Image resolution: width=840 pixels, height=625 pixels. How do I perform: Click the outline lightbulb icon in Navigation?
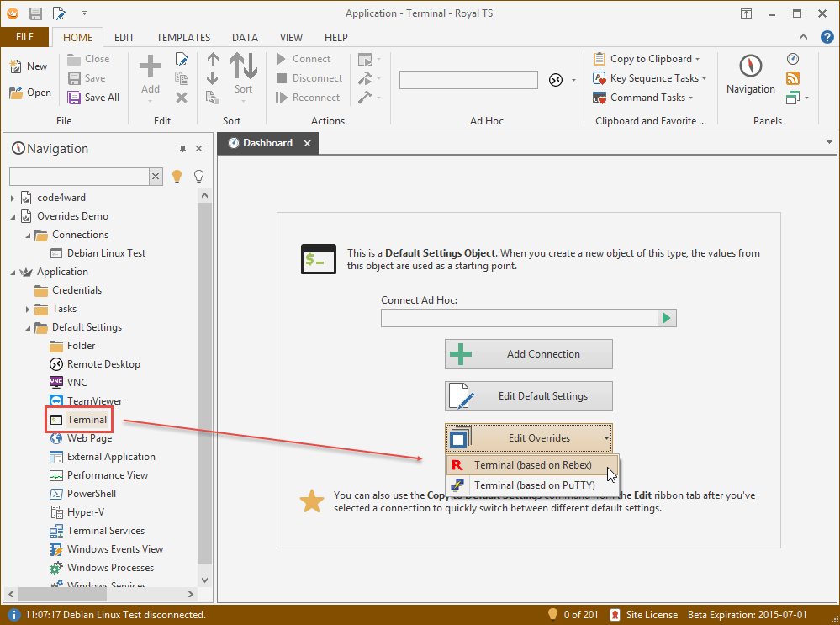point(198,177)
